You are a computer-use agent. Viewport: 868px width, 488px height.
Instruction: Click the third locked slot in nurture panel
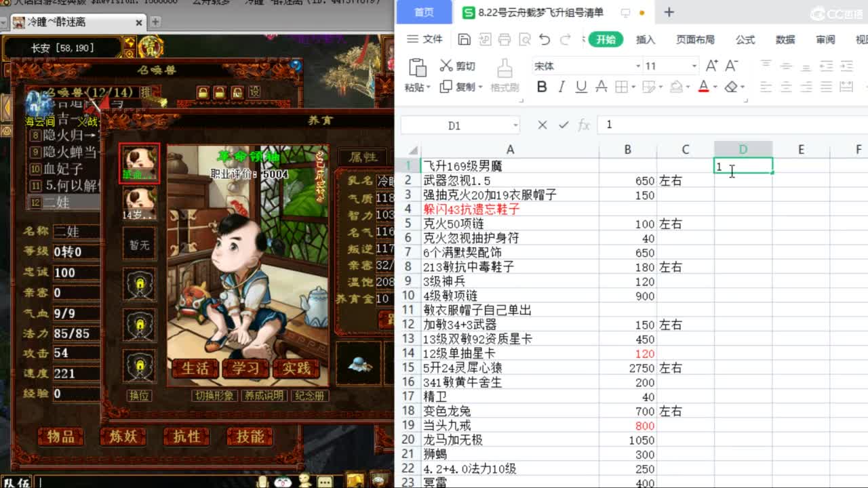tap(140, 366)
